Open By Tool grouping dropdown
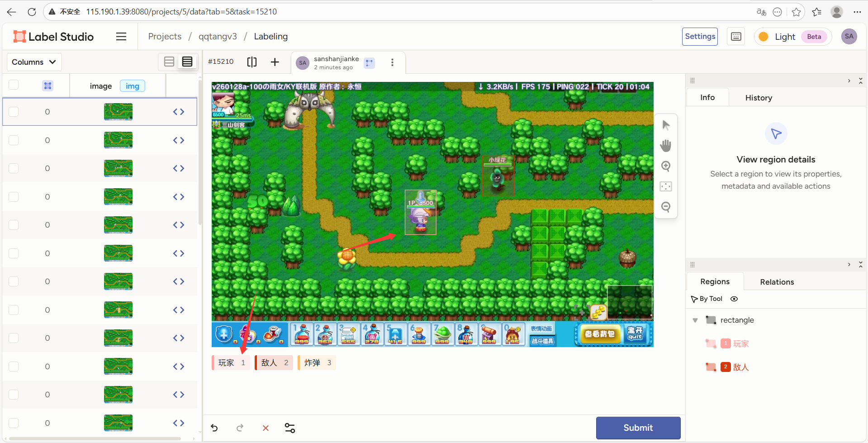Screen dimensions: 868x443 [707, 299]
